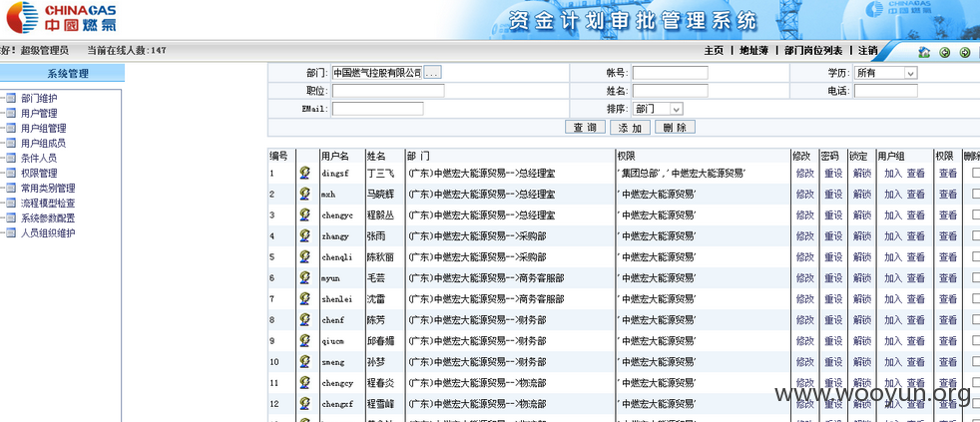Tick the delete checkbox for user shenlei
Screen dimensions: 980x422
[976, 299]
